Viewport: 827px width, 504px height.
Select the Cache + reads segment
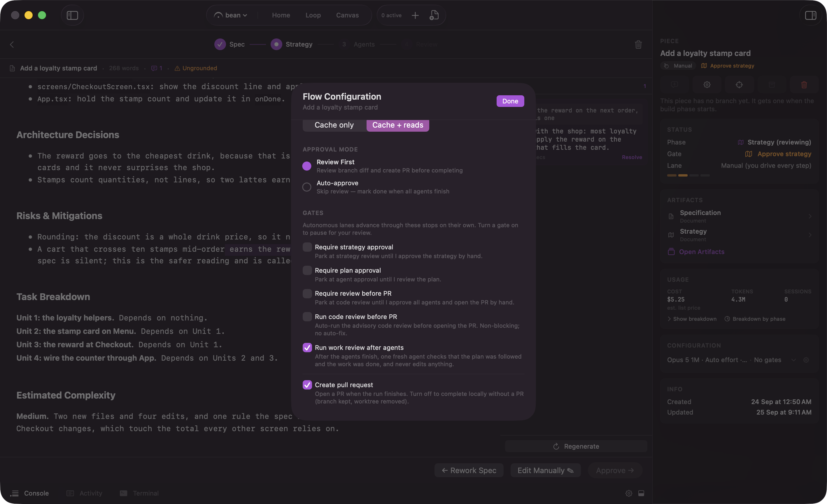click(x=397, y=125)
